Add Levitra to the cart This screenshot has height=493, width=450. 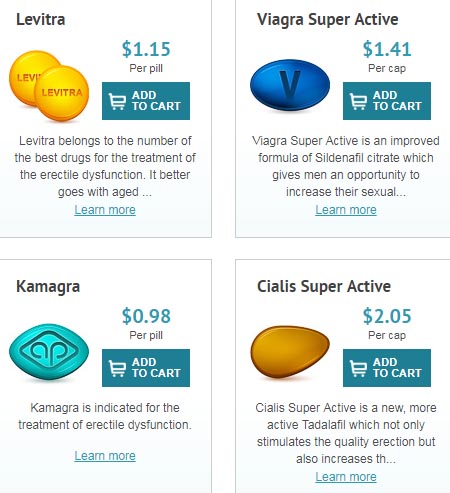click(146, 101)
